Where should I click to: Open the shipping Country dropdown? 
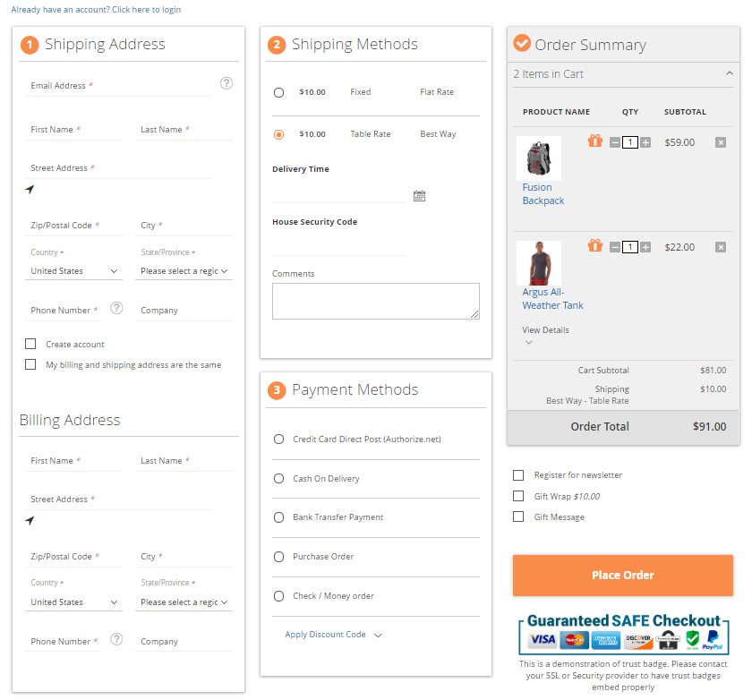point(73,269)
